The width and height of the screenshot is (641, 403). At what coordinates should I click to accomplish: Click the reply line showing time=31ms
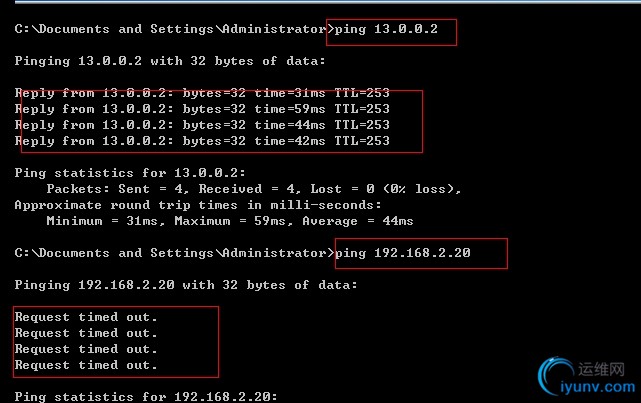(x=202, y=93)
